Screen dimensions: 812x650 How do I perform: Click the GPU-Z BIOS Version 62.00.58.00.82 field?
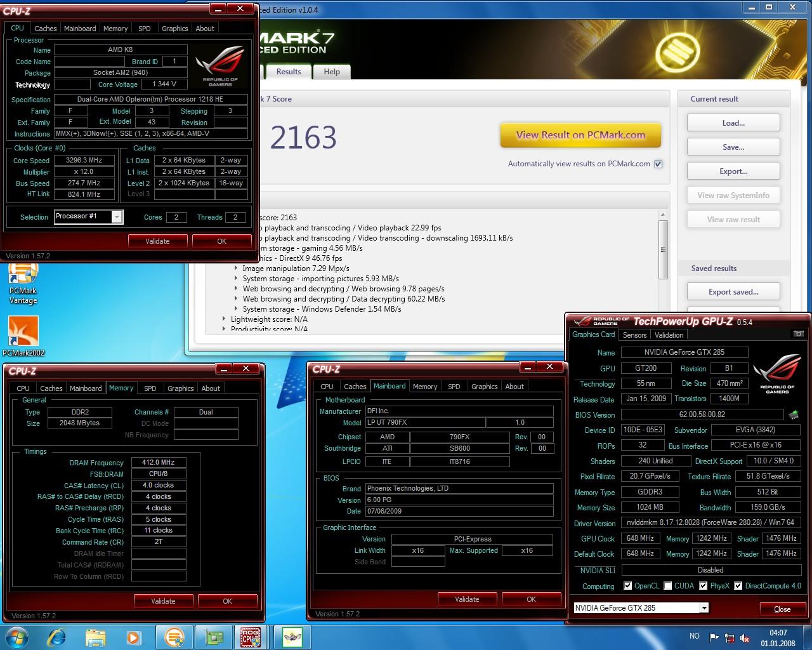tap(702, 415)
